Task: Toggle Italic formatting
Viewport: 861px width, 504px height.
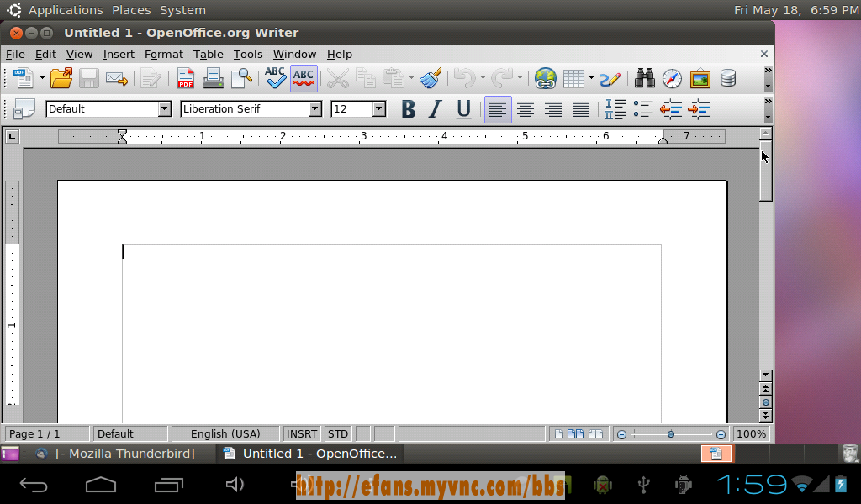Action: coord(436,109)
